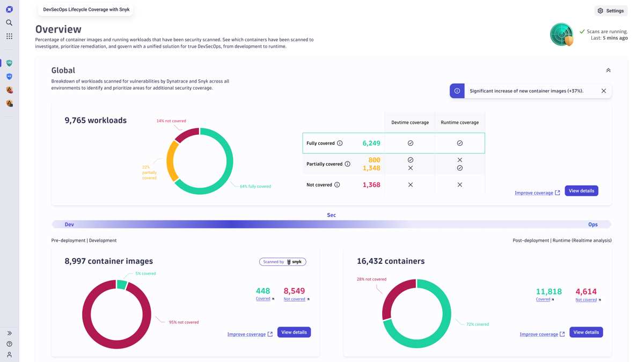
Task: Select the DevSecOps Lifecycle Coverage with Snyk tab
Action: click(x=86, y=10)
